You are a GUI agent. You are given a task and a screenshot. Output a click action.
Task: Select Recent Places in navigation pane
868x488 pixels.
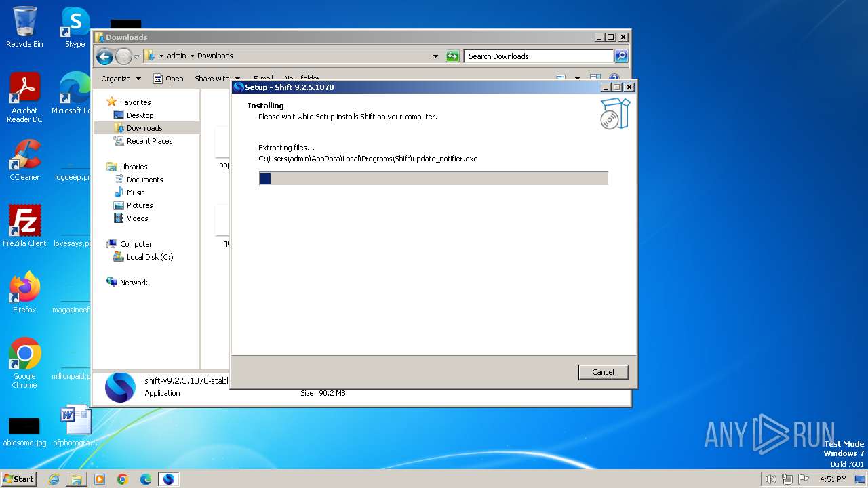click(x=149, y=141)
